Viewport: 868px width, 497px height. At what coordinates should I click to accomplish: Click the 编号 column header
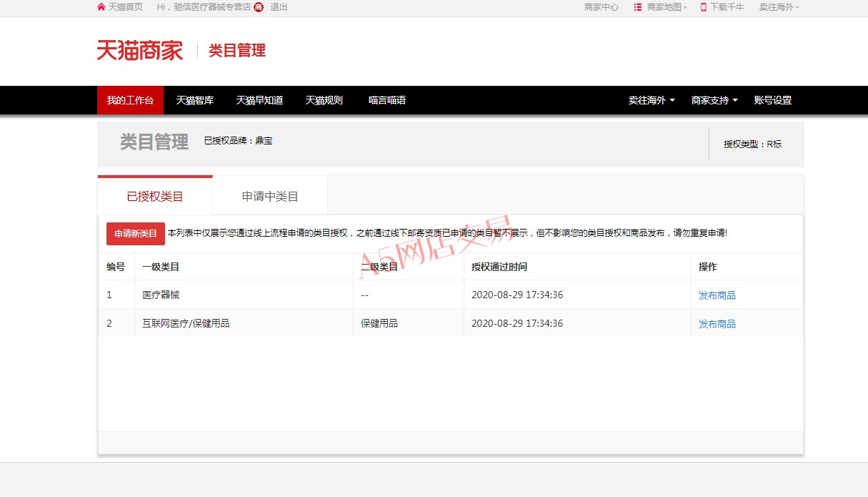pos(116,267)
